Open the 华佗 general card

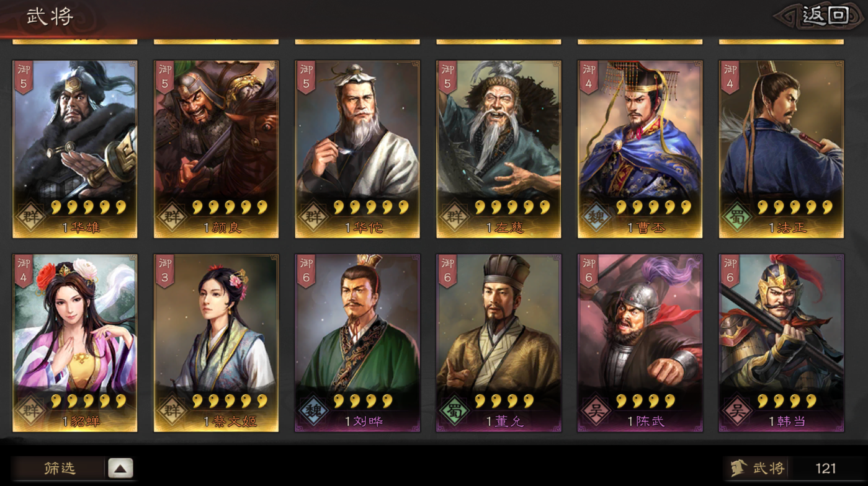(x=357, y=149)
